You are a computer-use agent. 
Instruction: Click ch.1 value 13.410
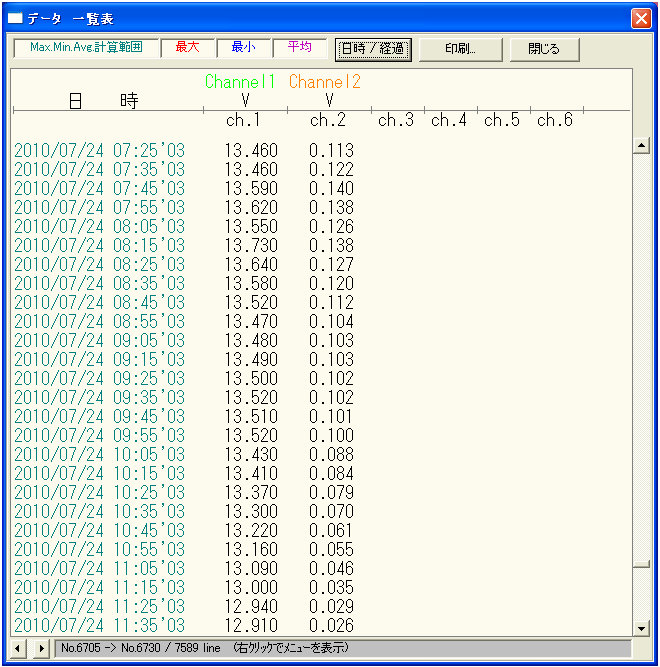[x=251, y=473]
